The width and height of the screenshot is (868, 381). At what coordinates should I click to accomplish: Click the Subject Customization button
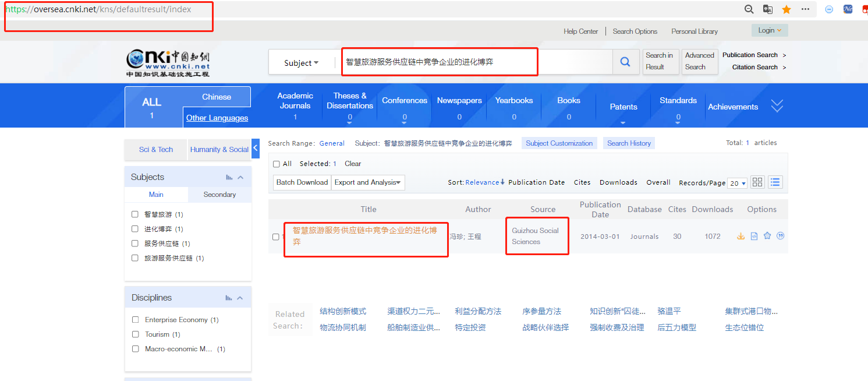click(559, 143)
